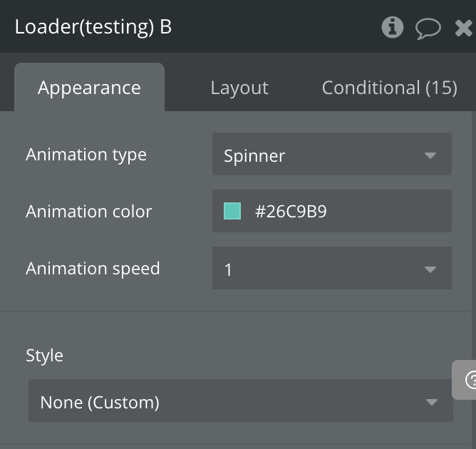Click the speech bubble comment icon
The width and height of the screenshot is (476, 449).
[428, 29]
